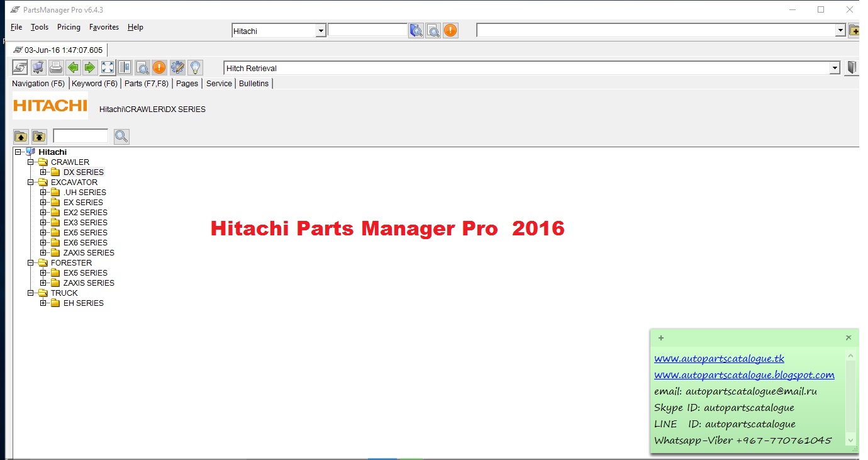
Task: Click the new session S icon in toolbar
Action: click(20, 67)
